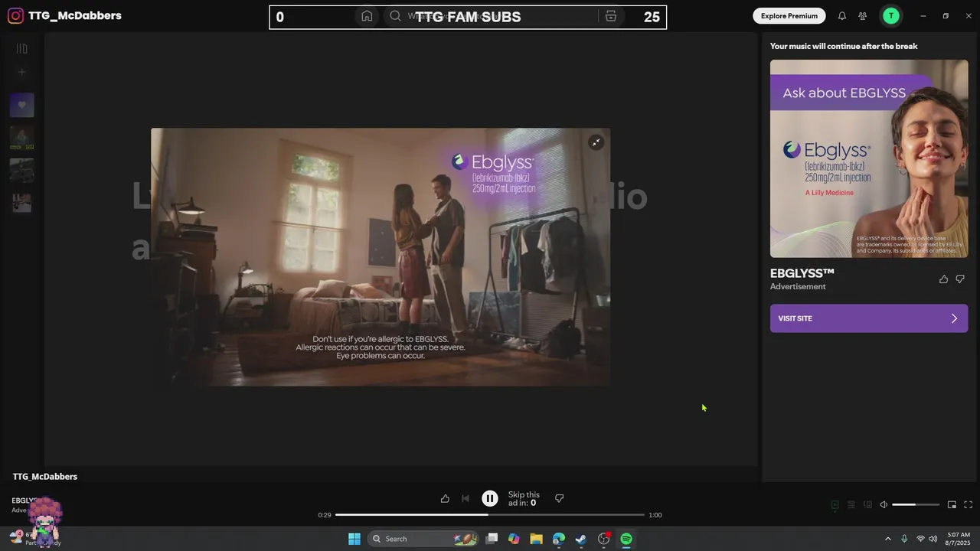Image resolution: width=980 pixels, height=551 pixels.
Task: Click the ad playback progress bar
Action: pos(490,515)
